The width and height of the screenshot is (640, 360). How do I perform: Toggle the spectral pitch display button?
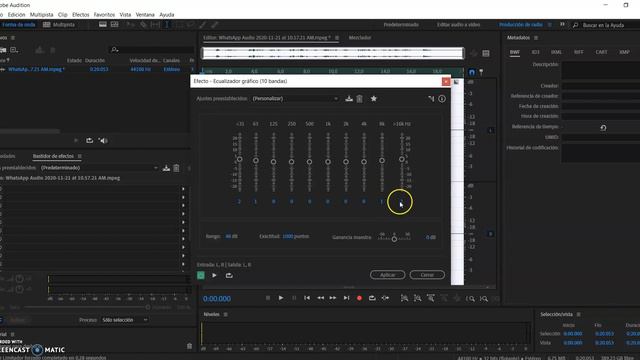[x=115, y=25]
